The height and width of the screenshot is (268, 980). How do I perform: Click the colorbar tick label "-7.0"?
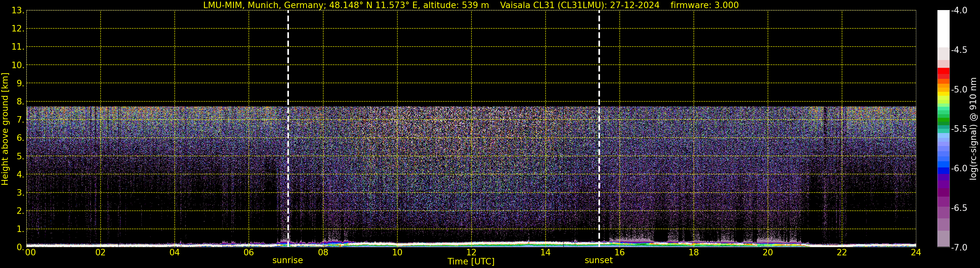959,247
